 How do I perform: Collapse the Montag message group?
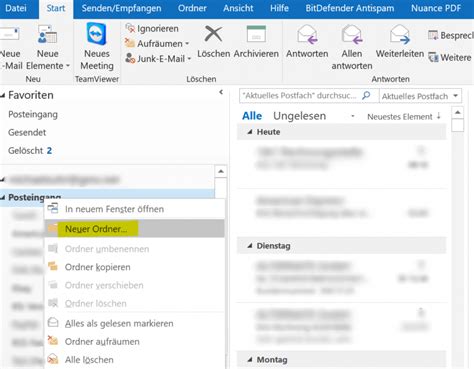click(250, 360)
